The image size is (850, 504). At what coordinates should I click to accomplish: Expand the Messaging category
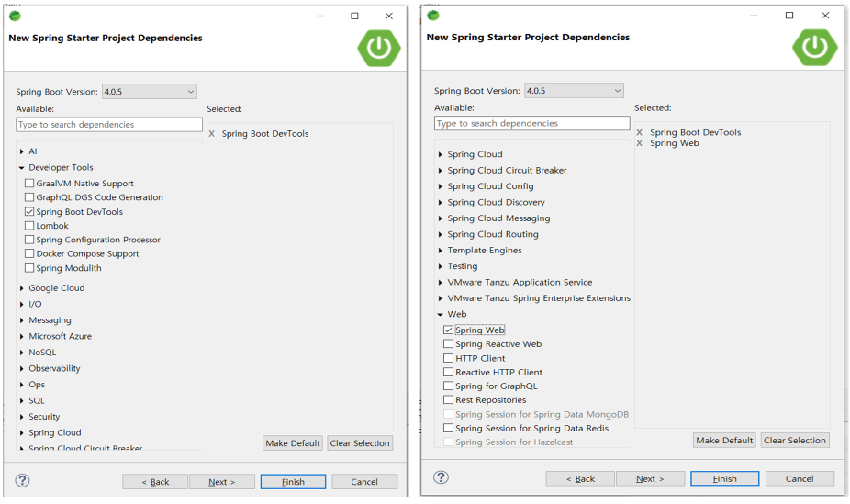tap(22, 320)
